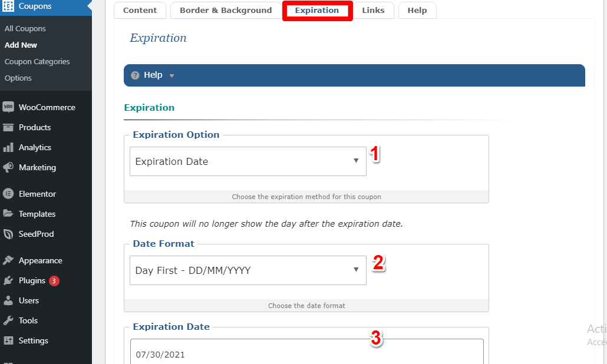Click the Expiration Date input field
This screenshot has width=607, height=364.
306,353
